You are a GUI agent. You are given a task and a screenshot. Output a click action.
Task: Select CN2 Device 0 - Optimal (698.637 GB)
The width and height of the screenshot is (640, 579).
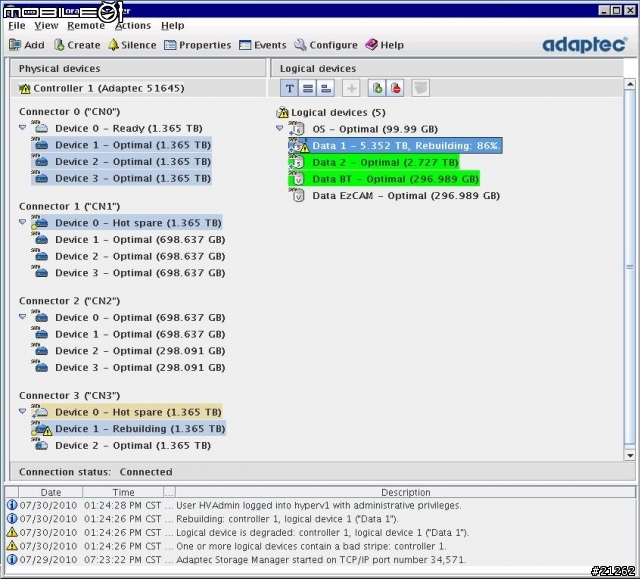(x=140, y=317)
